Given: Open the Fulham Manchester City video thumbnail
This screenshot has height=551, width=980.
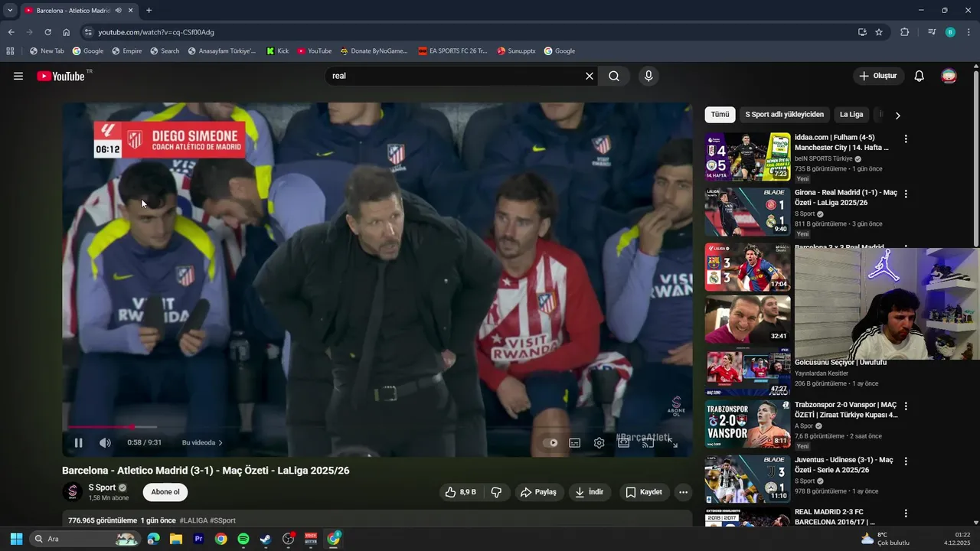Looking at the screenshot, I should [748, 157].
